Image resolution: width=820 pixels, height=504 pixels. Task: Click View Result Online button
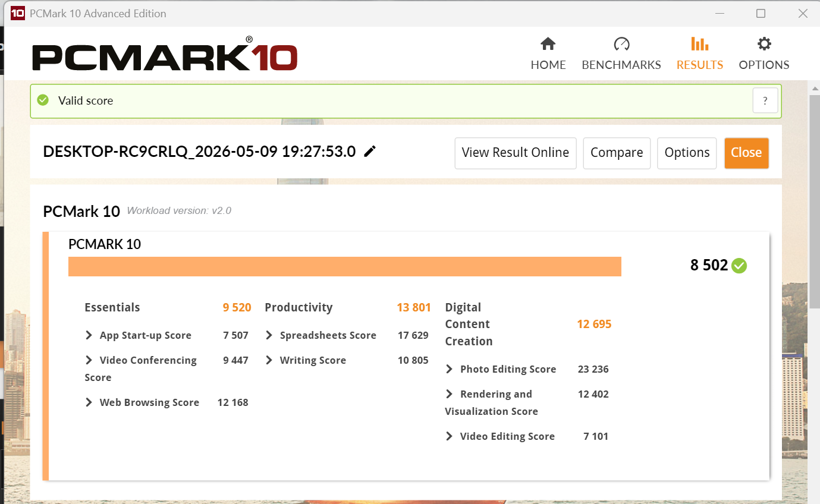pos(516,153)
